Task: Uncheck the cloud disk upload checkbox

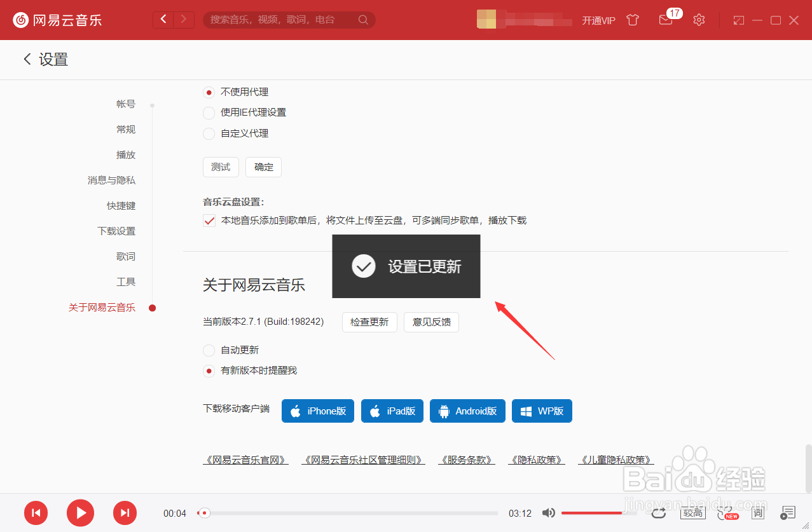Action: (209, 221)
